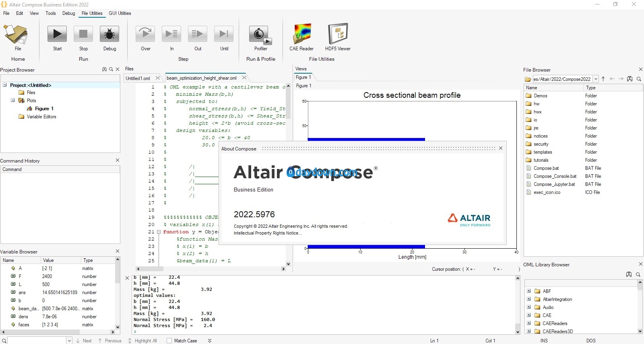Viewport: 644px width, 344px height.
Task: Find Previous match
Action: (x=109, y=341)
